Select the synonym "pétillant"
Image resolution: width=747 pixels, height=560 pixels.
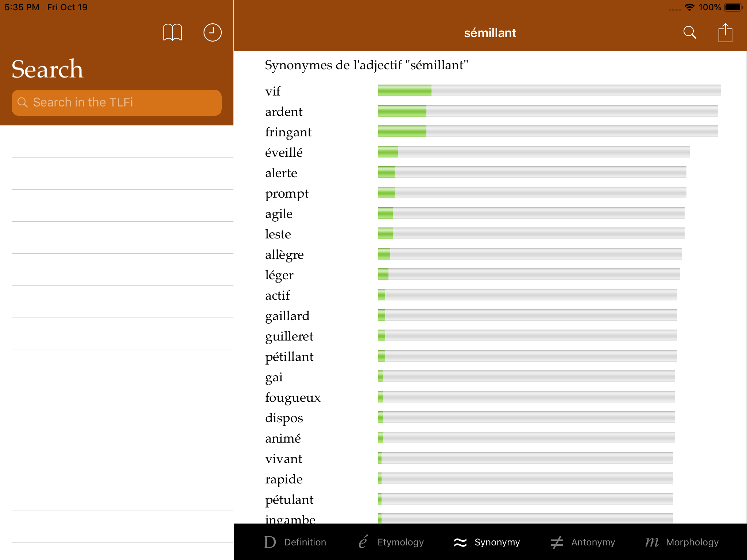click(x=289, y=357)
